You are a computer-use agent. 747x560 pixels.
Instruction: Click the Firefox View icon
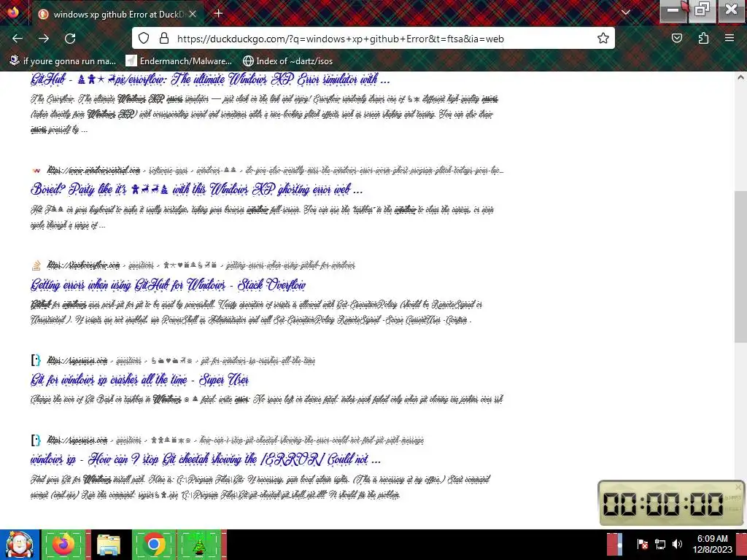click(x=13, y=12)
